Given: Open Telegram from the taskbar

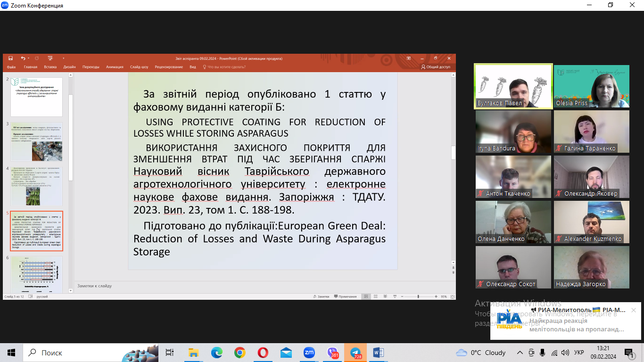Looking at the screenshot, I should tap(355, 353).
